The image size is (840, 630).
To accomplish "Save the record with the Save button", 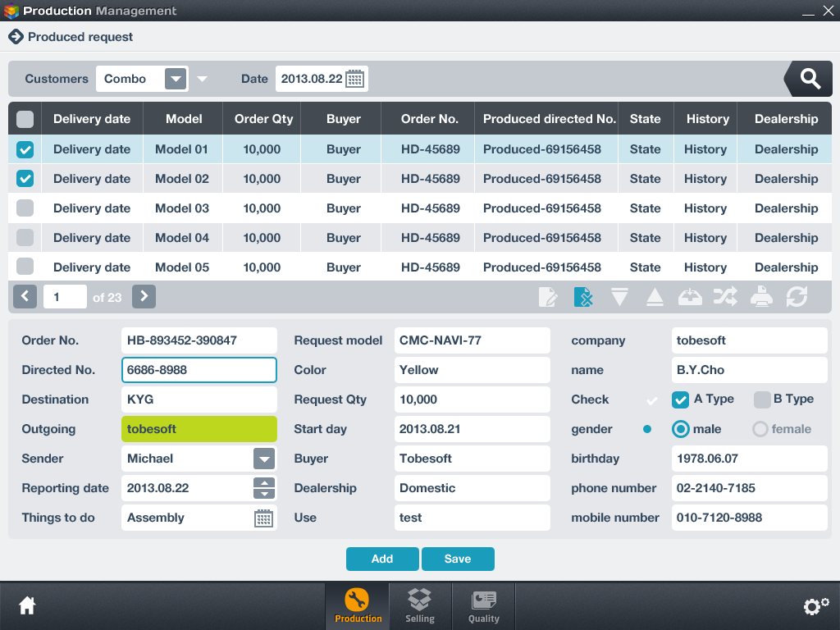I will pos(458,559).
